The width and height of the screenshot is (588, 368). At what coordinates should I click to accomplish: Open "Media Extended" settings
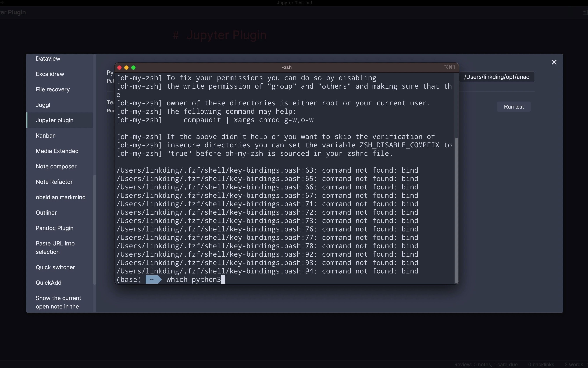[x=57, y=151]
